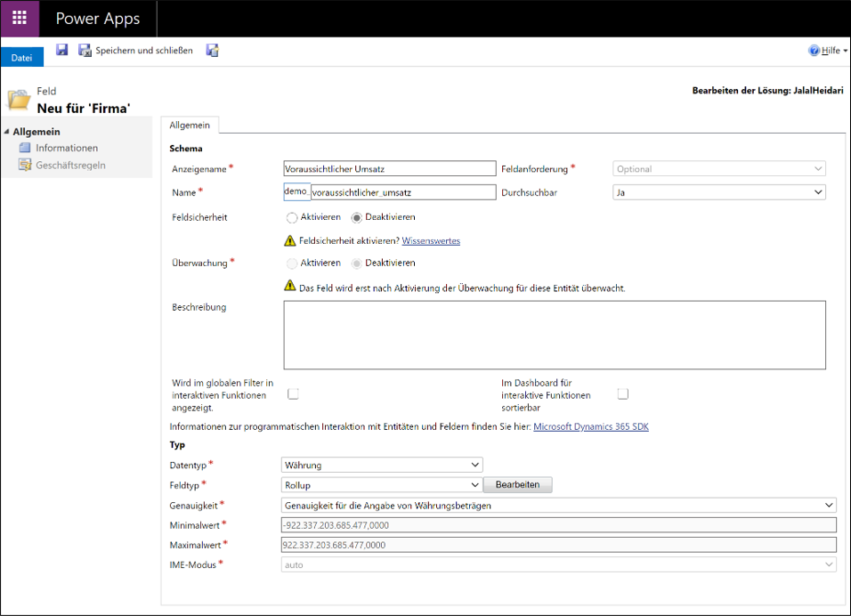Click the Beschreibung text area
851x616 pixels.
pos(554,335)
